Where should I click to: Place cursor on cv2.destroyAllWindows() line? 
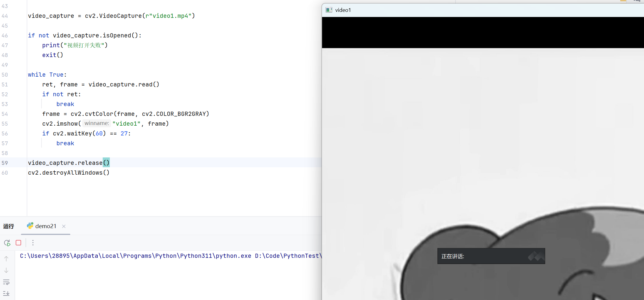[69, 173]
